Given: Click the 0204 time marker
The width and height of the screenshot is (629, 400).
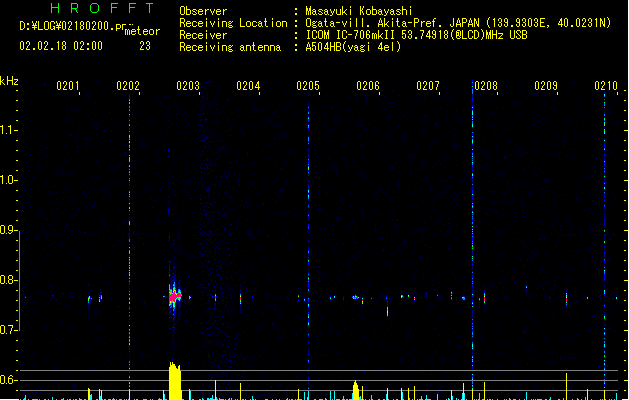Looking at the screenshot, I should [x=248, y=86].
